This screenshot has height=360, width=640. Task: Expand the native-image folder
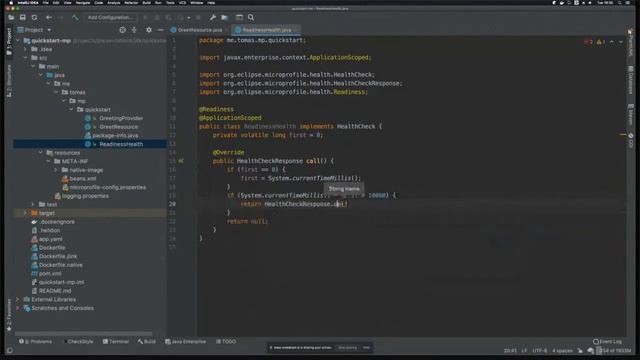(56, 170)
